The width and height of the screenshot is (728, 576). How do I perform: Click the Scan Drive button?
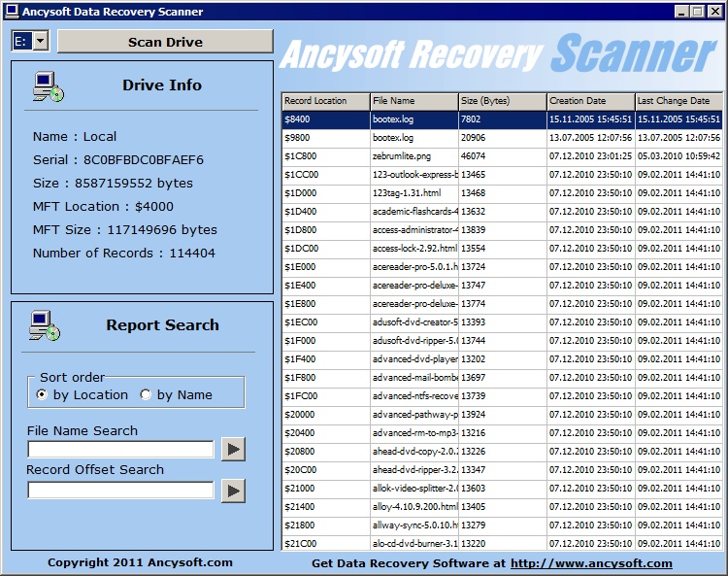[x=165, y=42]
